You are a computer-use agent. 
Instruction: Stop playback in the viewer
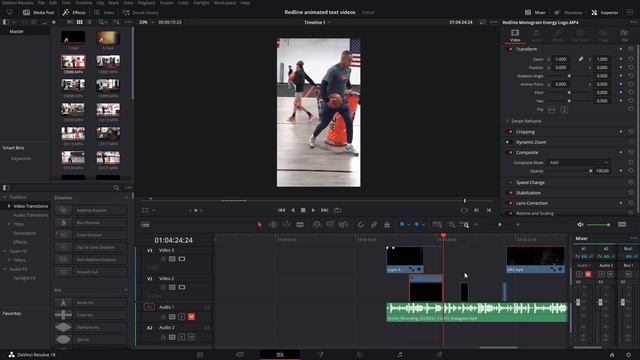[x=303, y=210]
